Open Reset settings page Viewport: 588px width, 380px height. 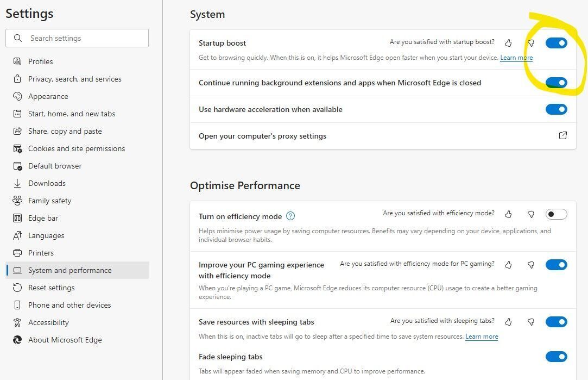(77, 288)
